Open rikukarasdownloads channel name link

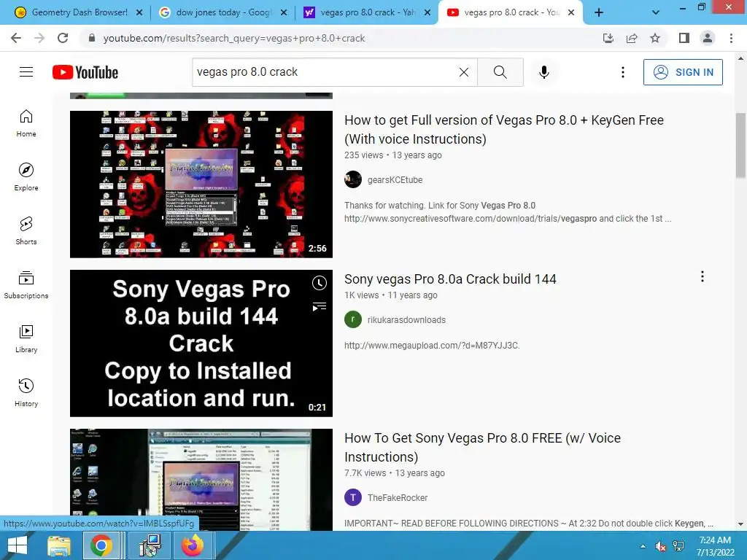(406, 320)
